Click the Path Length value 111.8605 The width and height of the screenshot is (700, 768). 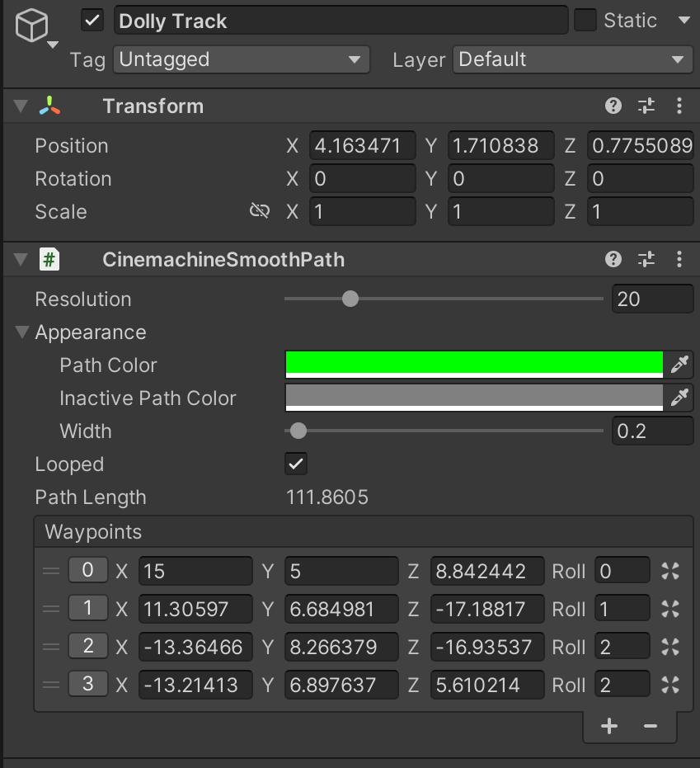(327, 497)
